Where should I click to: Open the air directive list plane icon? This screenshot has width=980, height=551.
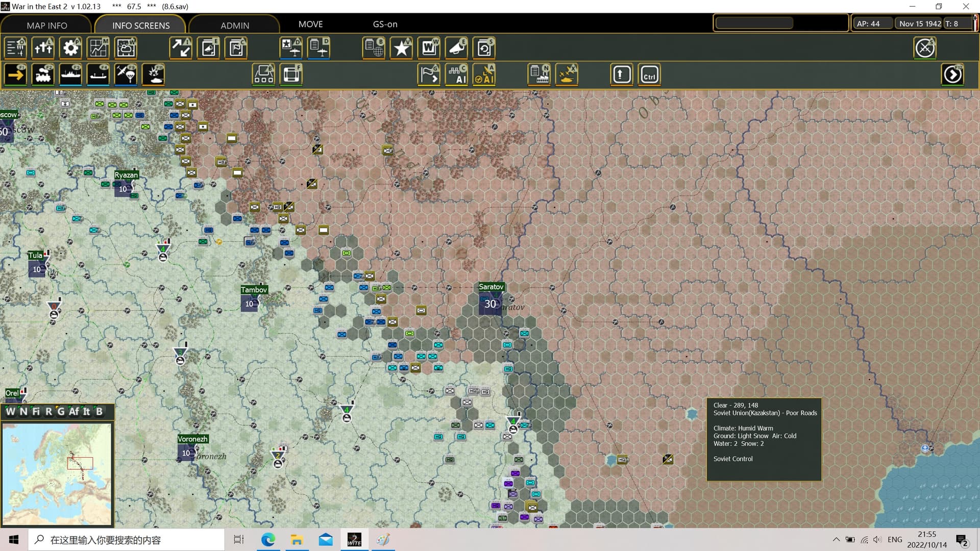click(x=319, y=48)
